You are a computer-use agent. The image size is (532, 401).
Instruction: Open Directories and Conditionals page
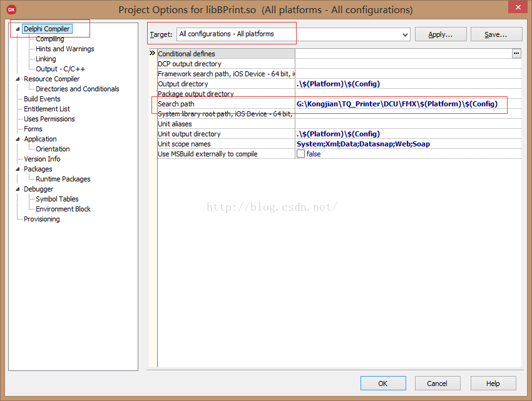coord(78,89)
